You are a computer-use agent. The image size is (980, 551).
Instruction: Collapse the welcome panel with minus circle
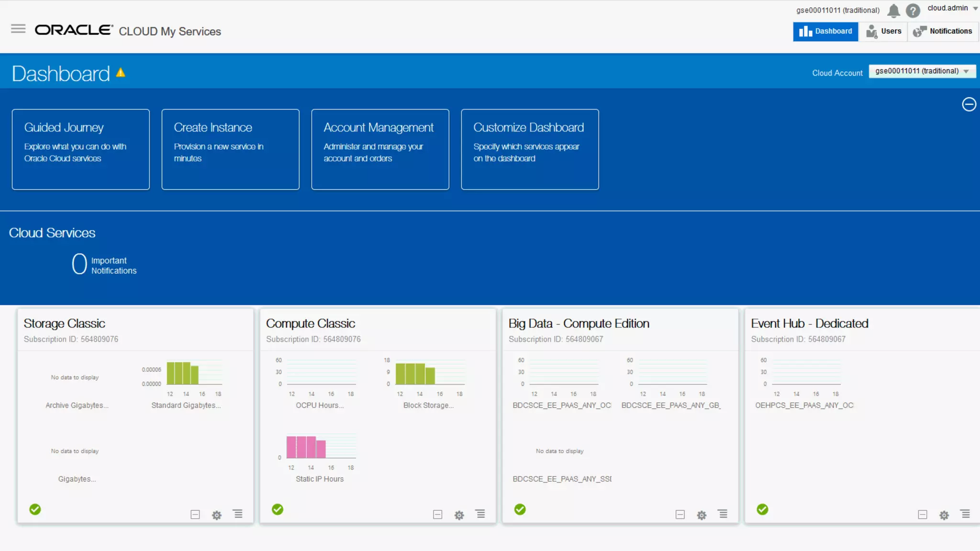969,104
